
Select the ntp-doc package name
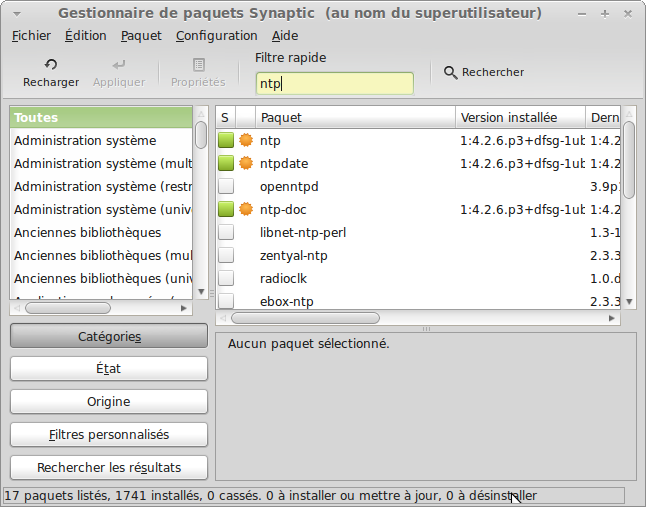(x=283, y=210)
